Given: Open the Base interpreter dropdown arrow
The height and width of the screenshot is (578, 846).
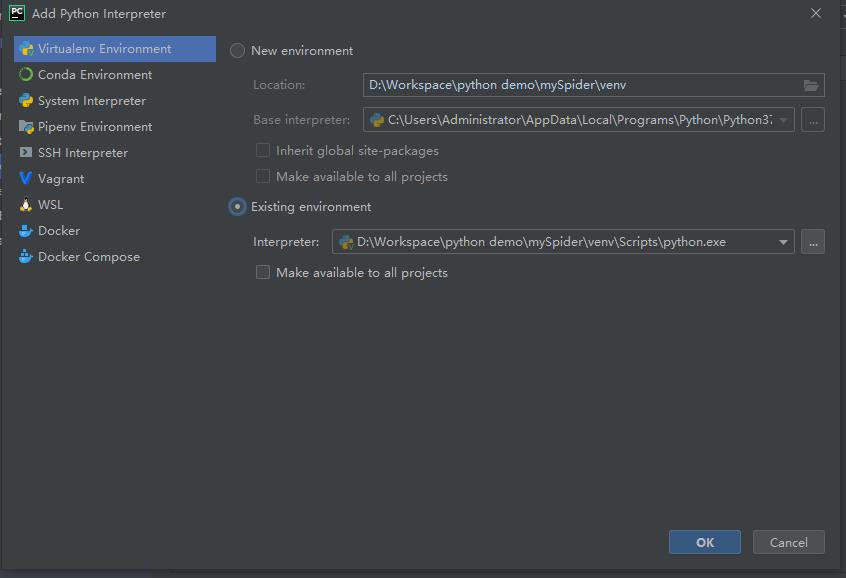Looking at the screenshot, I should point(783,120).
